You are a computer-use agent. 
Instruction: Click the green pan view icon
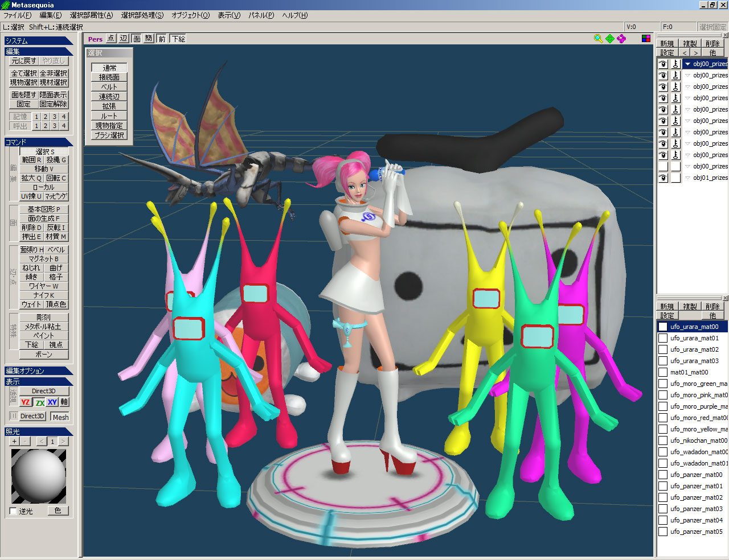point(610,38)
